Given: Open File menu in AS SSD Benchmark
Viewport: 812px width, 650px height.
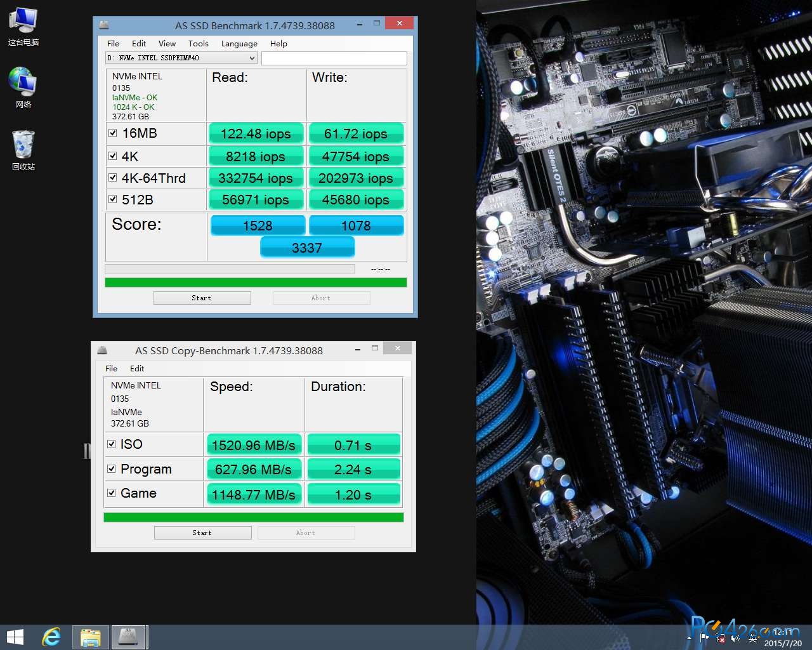Looking at the screenshot, I should (113, 44).
